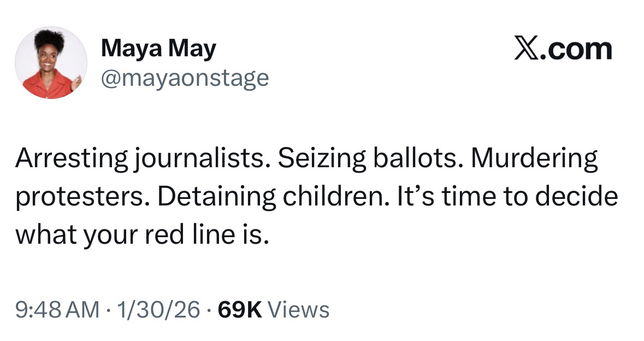
Task: Click the display name Maya May
Action: pos(158,49)
